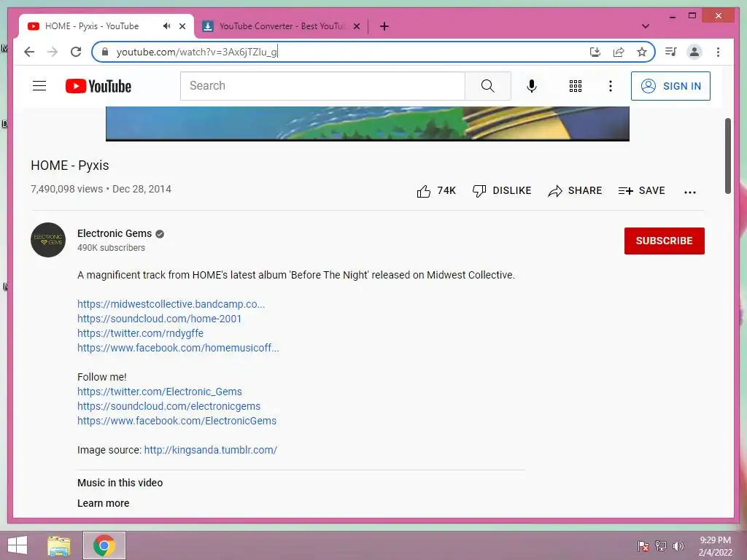Click the install app icon in address bar
The width and height of the screenshot is (747, 560).
point(595,52)
